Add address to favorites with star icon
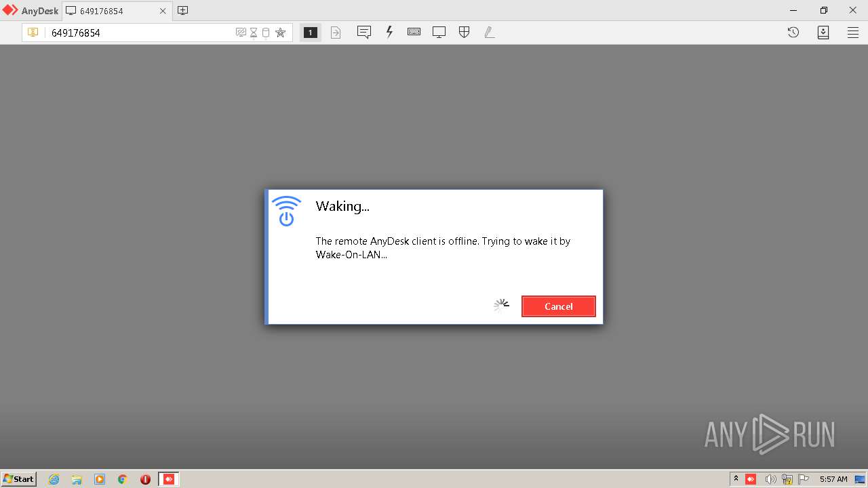Image resolution: width=868 pixels, height=488 pixels. (x=280, y=33)
